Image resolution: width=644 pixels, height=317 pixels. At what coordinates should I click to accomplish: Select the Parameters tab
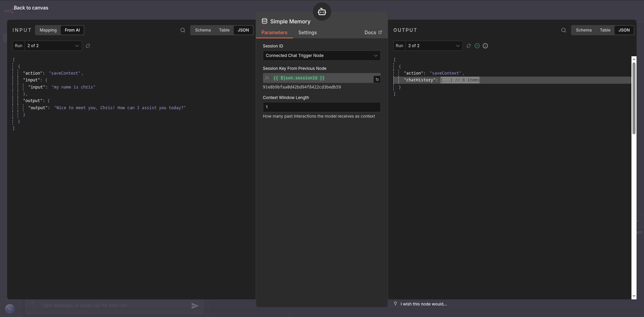point(274,33)
